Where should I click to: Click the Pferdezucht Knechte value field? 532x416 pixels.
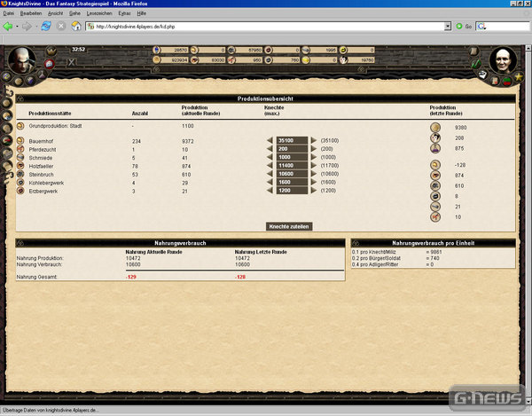(291, 149)
